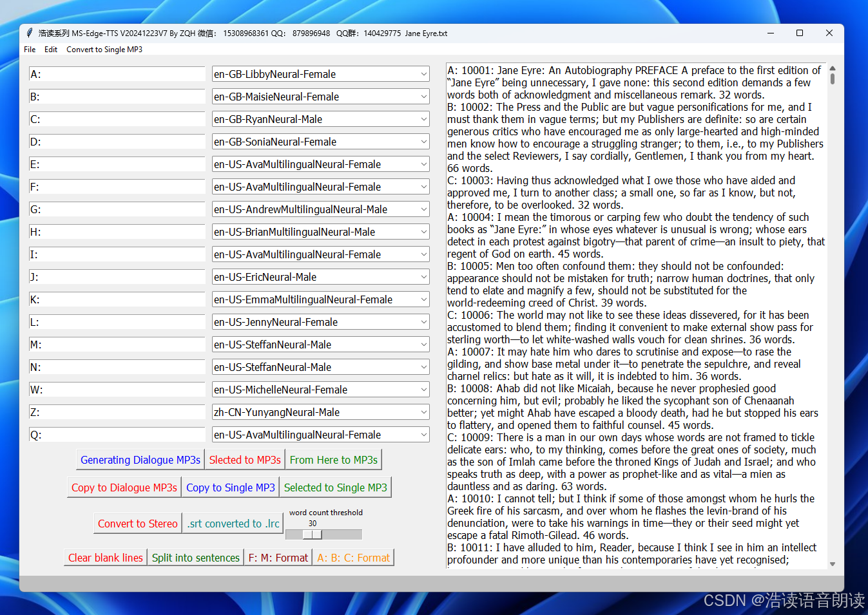
Task: Open the en-US-AndrewMultilingualNeural-Male dropdown
Action: pyautogui.click(x=321, y=209)
